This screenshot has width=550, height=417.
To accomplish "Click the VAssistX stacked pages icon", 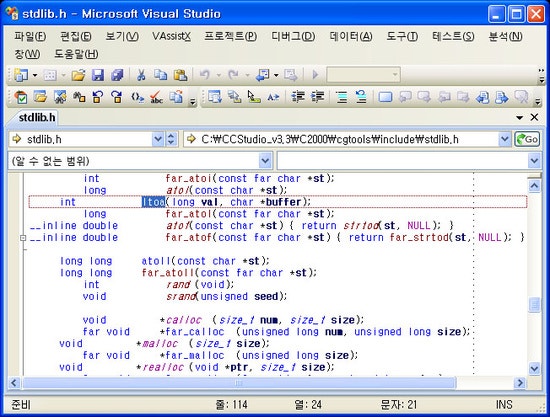I will 176,97.
